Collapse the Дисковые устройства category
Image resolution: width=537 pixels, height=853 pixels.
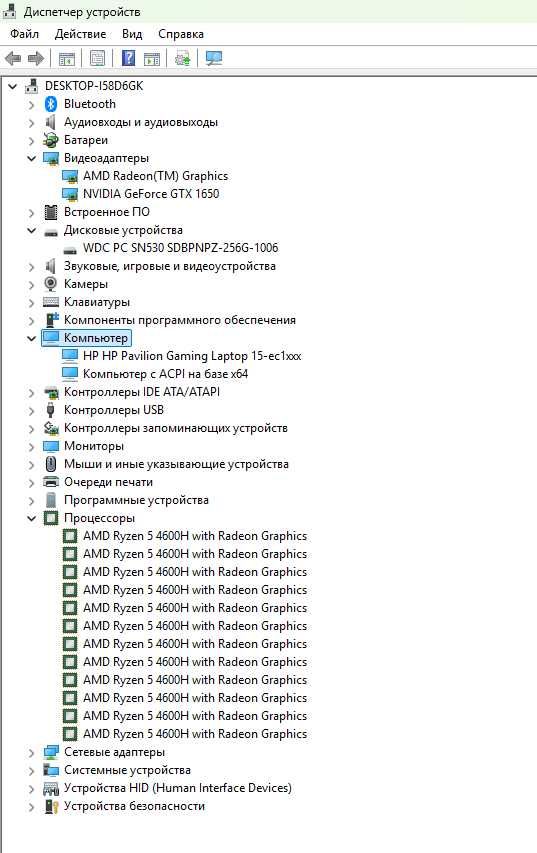click(x=32, y=230)
